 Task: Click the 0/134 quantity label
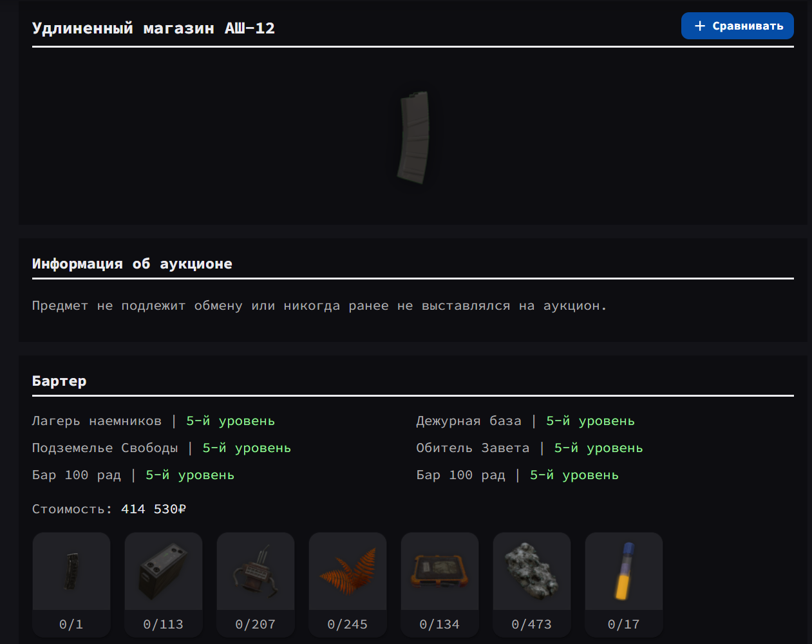pos(440,624)
